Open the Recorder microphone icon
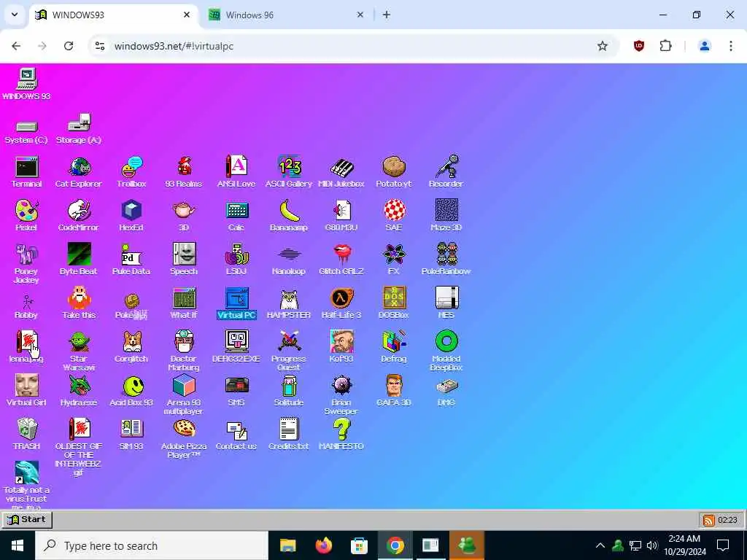 (446, 171)
